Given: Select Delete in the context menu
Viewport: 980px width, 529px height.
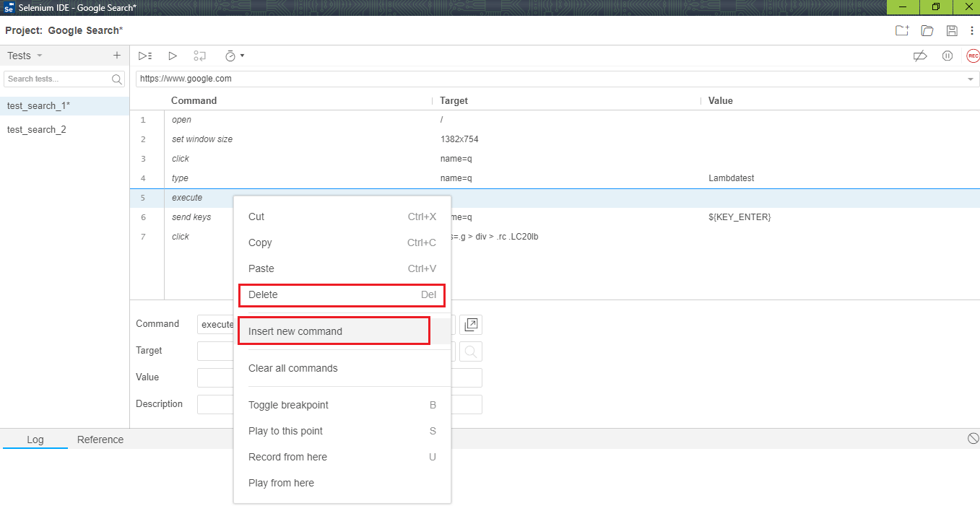Looking at the screenshot, I should click(x=341, y=294).
